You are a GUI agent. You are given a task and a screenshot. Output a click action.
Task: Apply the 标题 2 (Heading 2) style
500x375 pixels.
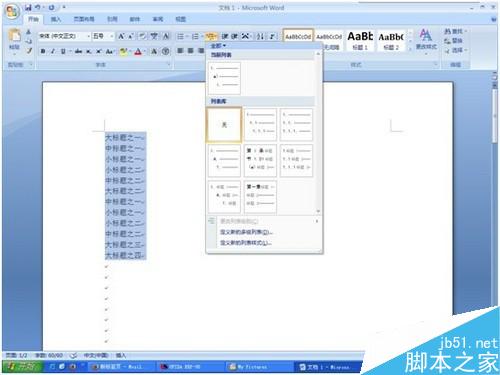(x=391, y=41)
